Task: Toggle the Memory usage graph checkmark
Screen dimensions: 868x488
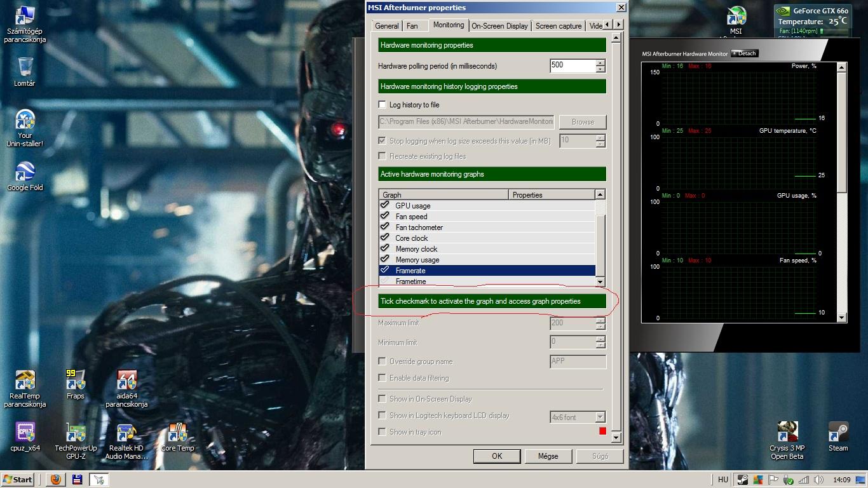Action: (384, 259)
